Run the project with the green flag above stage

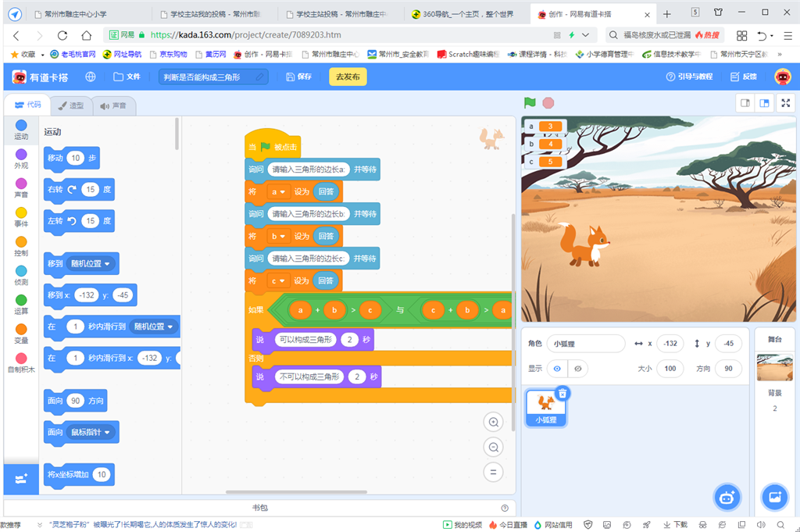(x=530, y=102)
